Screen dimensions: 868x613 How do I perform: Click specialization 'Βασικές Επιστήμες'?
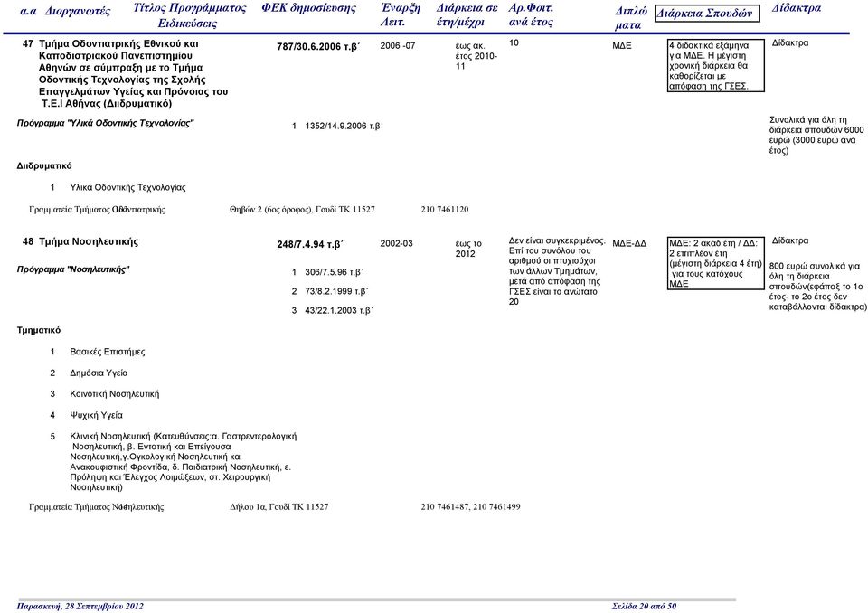[108, 352]
